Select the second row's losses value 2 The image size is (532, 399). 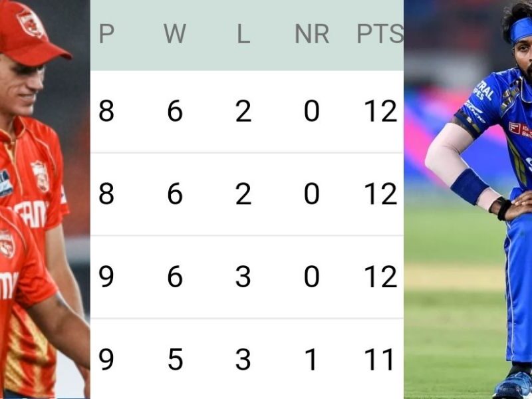click(243, 194)
